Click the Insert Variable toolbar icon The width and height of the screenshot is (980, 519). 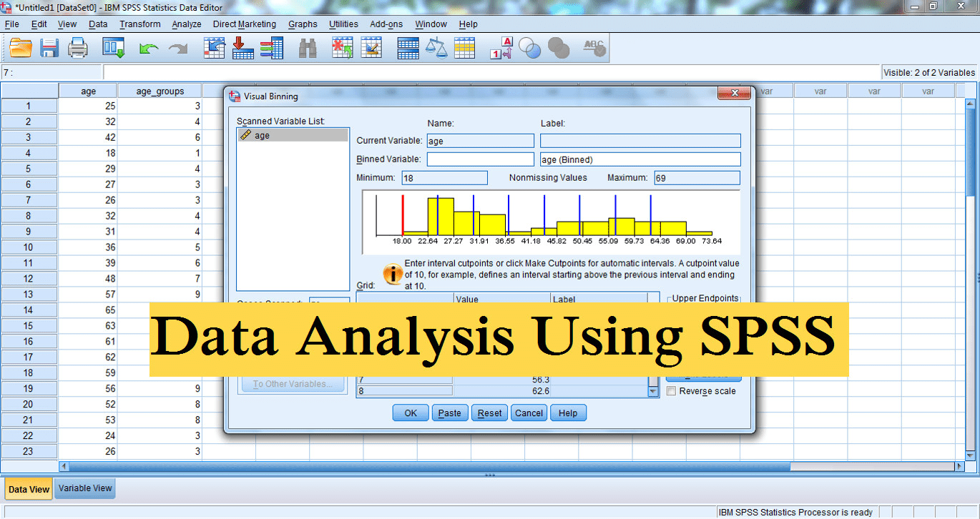point(371,48)
